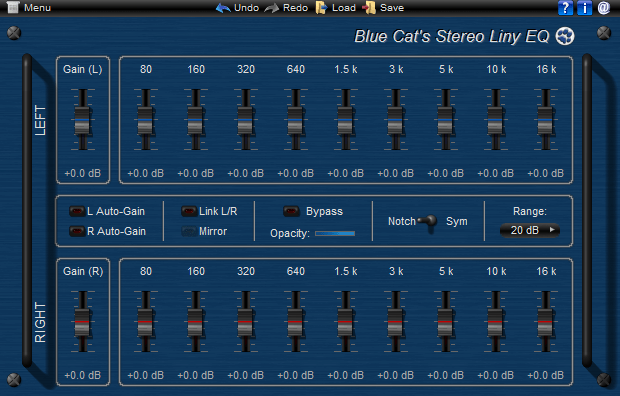Click the left 5 k band fader
This screenshot has width=620, height=396.
click(445, 120)
